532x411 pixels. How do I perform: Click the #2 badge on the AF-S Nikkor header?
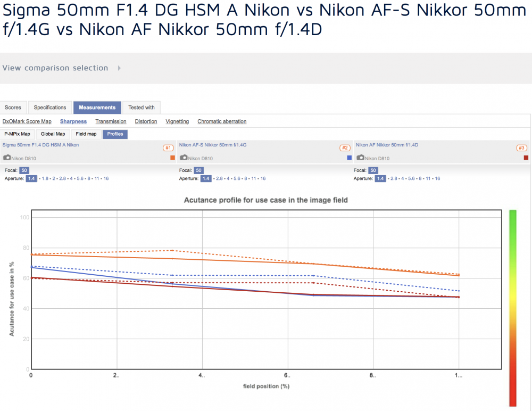pos(345,148)
